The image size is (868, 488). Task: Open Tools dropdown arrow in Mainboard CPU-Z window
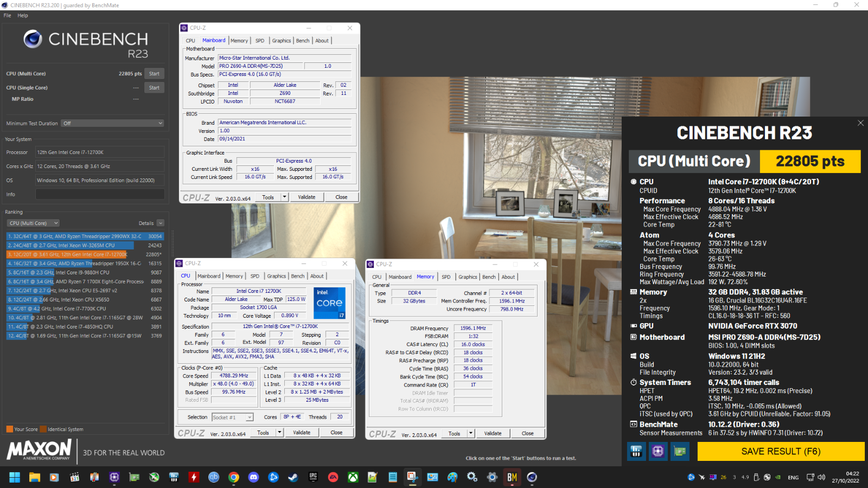284,197
